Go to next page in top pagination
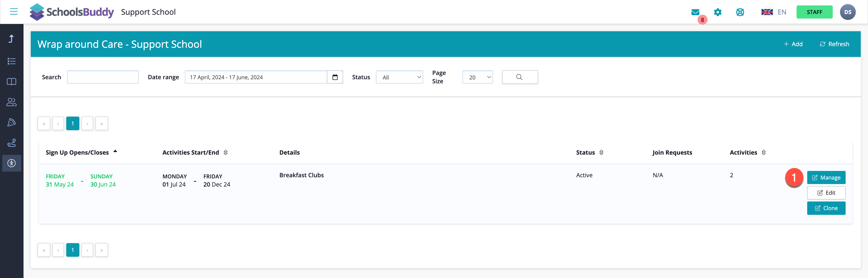868x278 pixels. (87, 123)
